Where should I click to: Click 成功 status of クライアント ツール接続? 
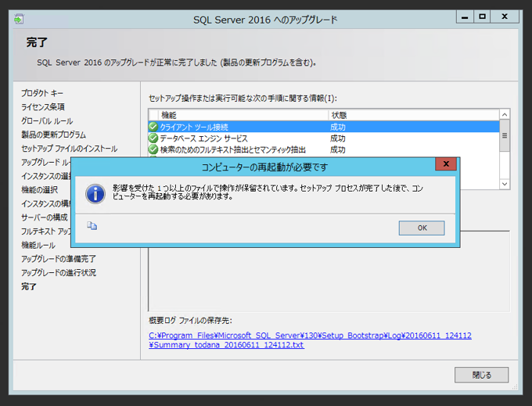(338, 128)
